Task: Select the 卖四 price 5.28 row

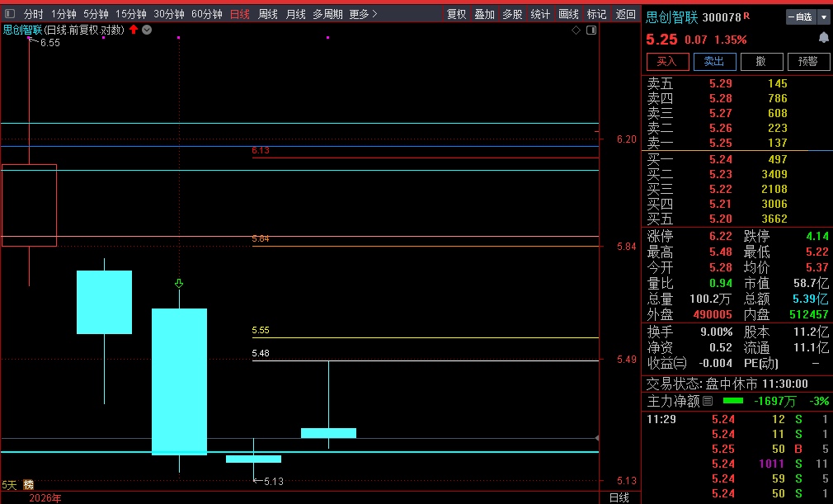Action: coord(737,99)
